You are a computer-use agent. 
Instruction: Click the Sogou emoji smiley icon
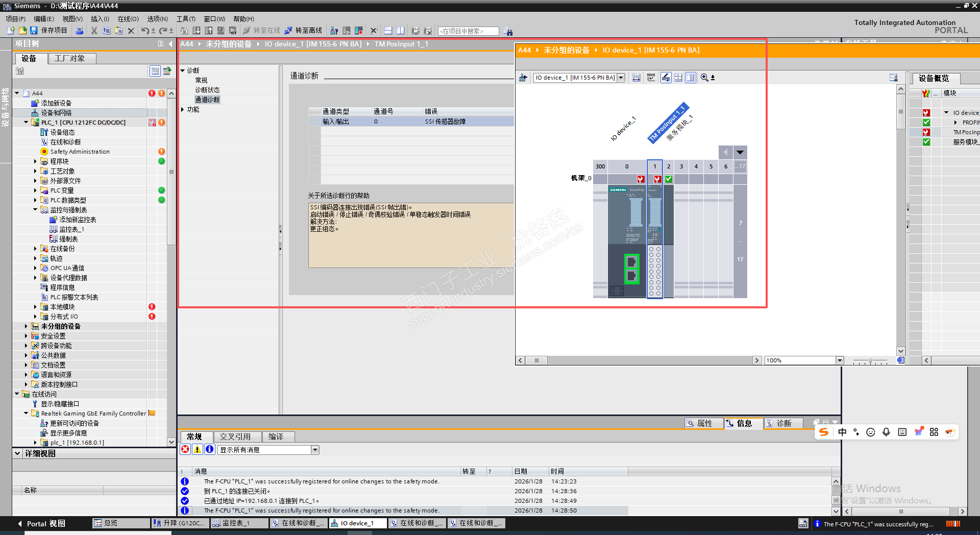pyautogui.click(x=871, y=432)
